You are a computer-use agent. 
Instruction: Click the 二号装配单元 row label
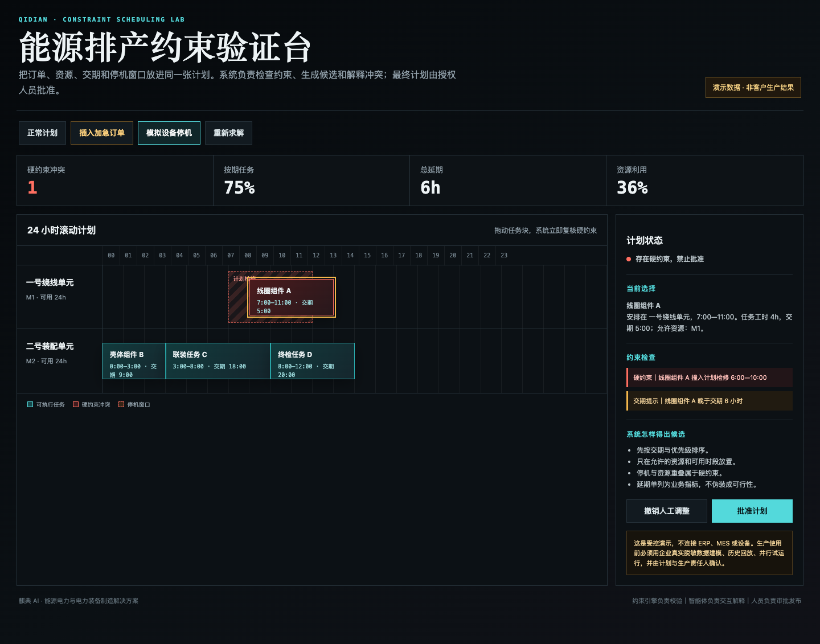(50, 346)
